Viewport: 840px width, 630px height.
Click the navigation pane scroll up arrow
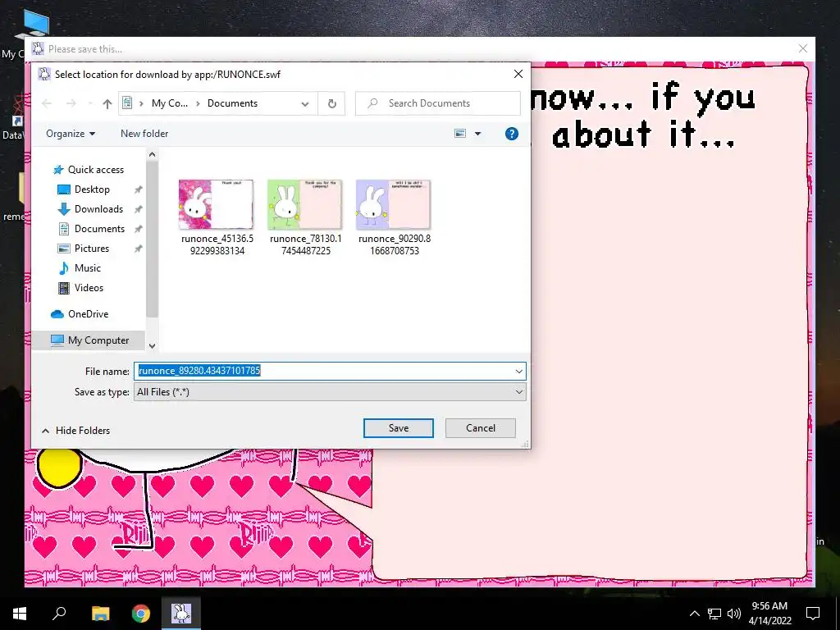click(x=152, y=154)
